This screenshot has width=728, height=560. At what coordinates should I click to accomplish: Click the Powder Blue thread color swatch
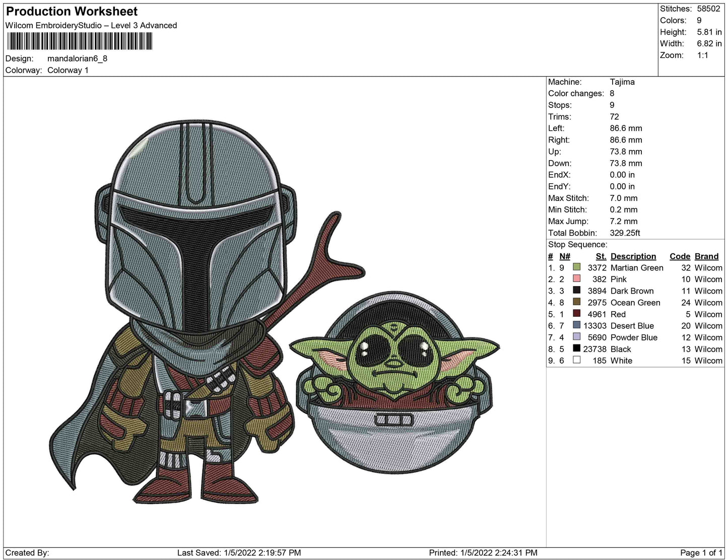[x=577, y=337]
